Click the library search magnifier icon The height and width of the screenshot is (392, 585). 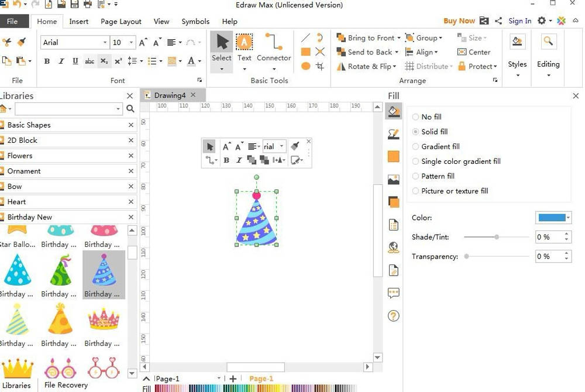(x=130, y=109)
